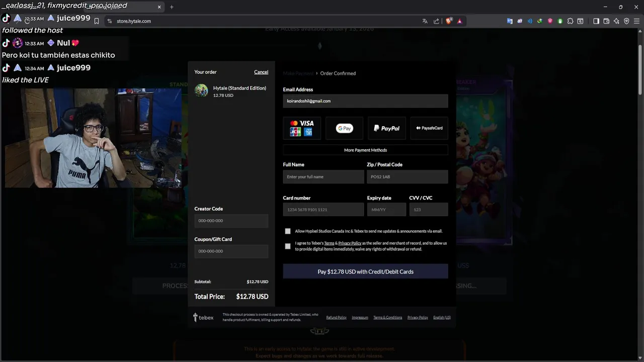Viewport: 644px width, 362px height.
Task: Choose Google Pay payment method
Action: coord(344,128)
